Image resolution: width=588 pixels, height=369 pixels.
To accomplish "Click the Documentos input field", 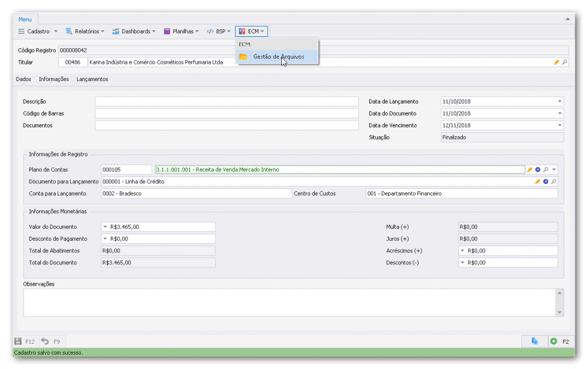I will pos(226,125).
